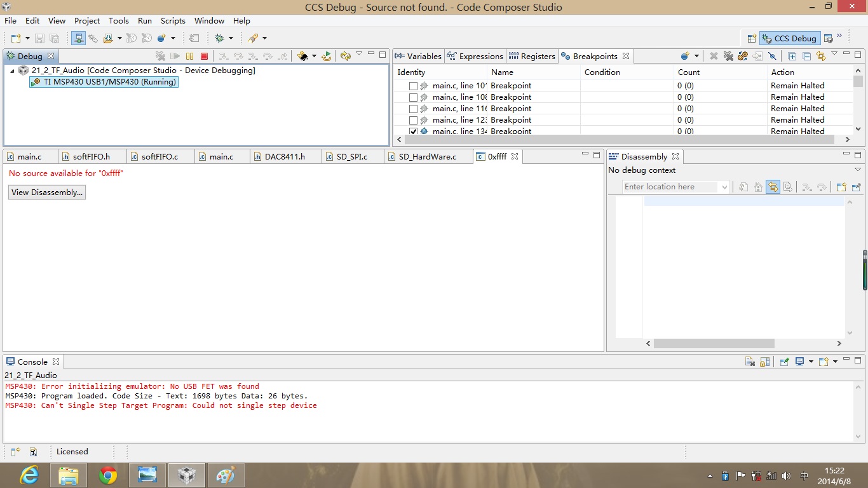Toggle Scroll Lock in Console toolbar
Viewport: 868px width, 488px height.
[764, 362]
